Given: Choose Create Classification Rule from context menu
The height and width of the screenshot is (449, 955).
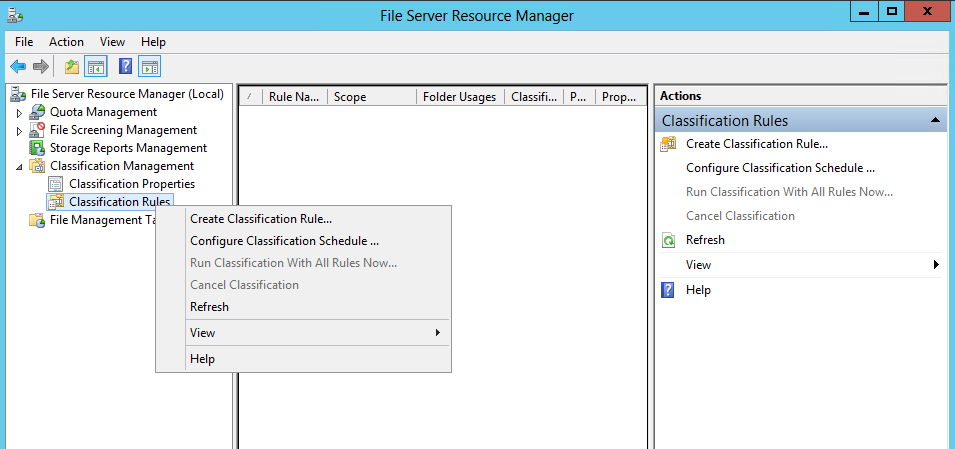Looking at the screenshot, I should pos(261,219).
